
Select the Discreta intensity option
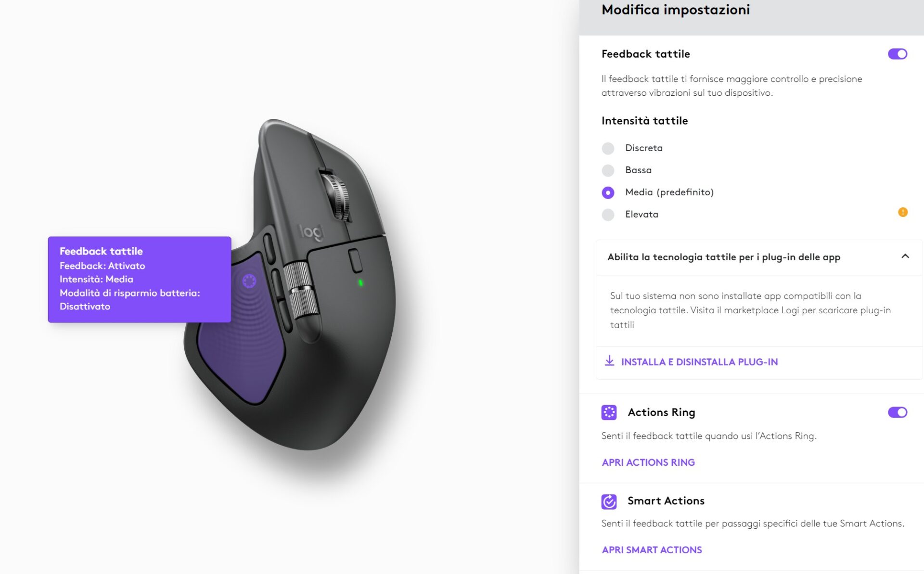tap(608, 148)
